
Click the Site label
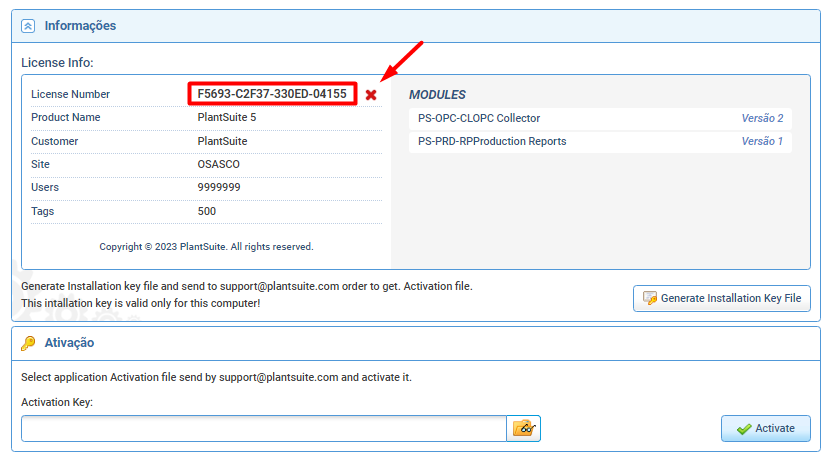[40, 164]
